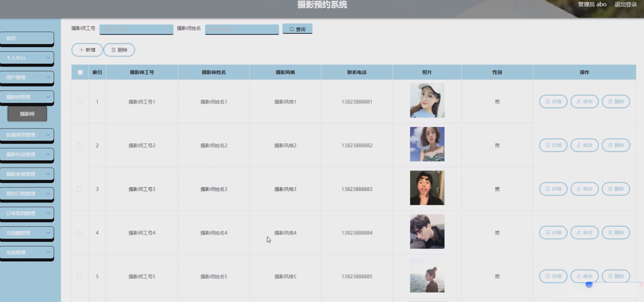Click cell 摄影师姓名2
Viewport: 644px width, 302px height.
tap(214, 145)
